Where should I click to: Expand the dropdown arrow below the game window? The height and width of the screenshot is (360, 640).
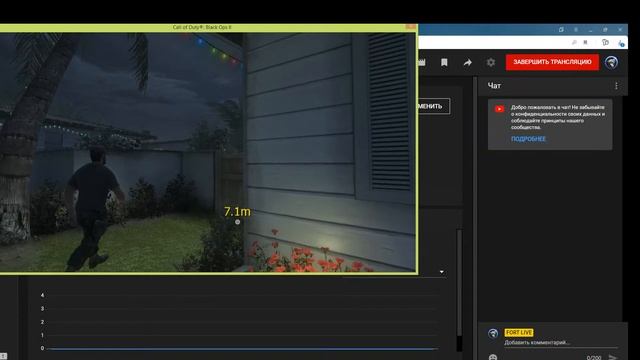tap(442, 272)
